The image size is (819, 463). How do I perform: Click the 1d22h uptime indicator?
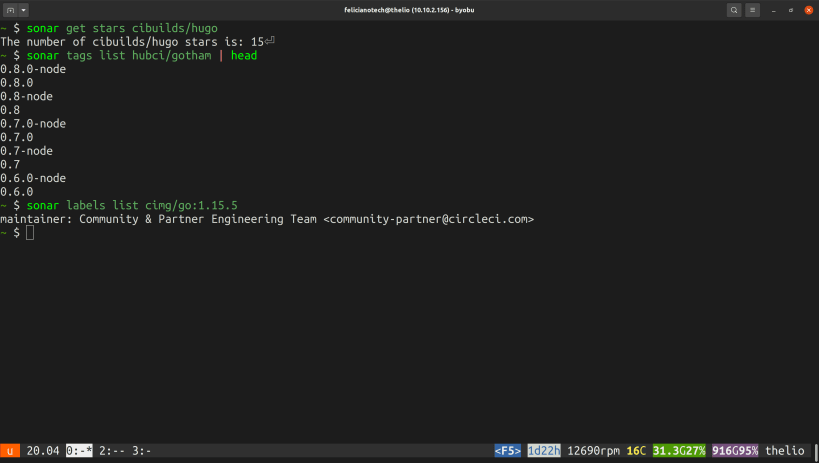[544, 450]
